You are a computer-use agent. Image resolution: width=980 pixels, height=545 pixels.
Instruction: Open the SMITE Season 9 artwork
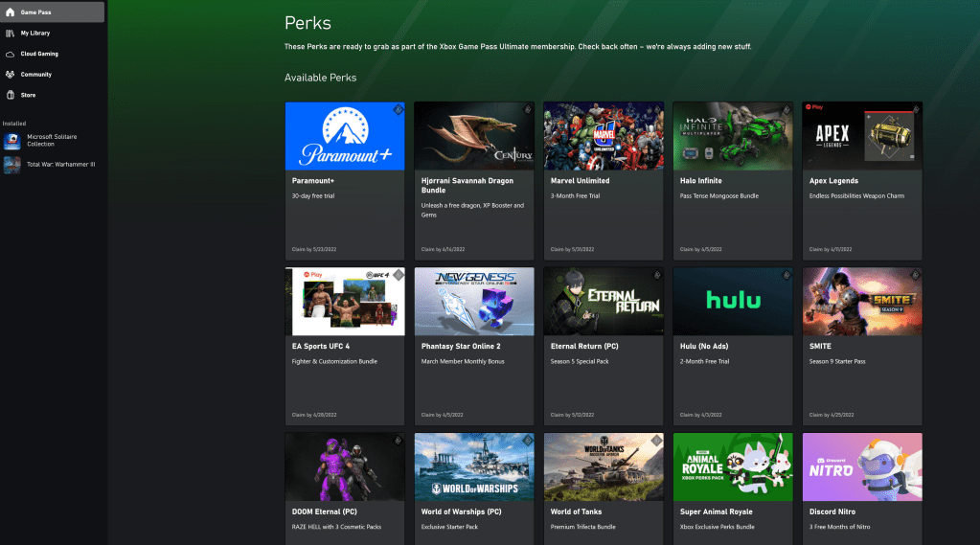862,302
